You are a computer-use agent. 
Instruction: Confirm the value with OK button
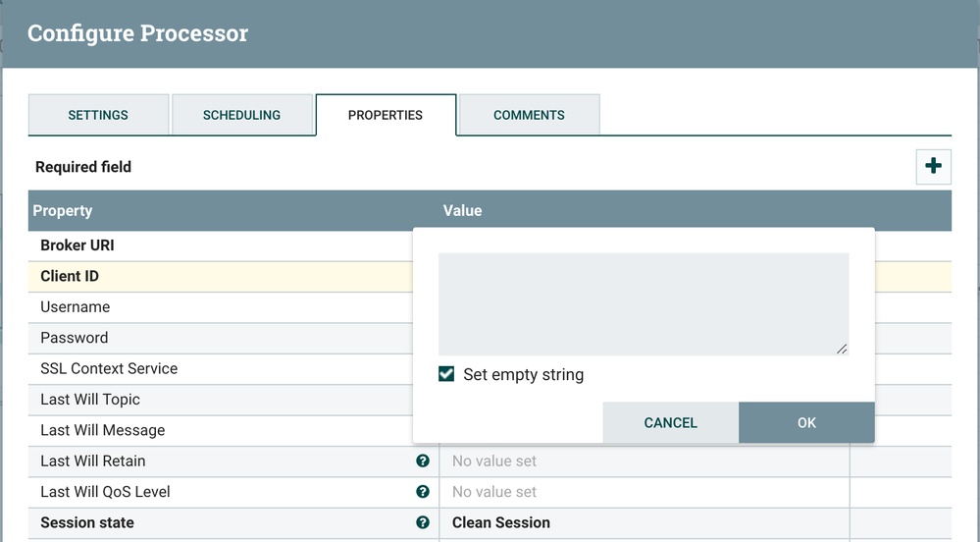(x=806, y=422)
